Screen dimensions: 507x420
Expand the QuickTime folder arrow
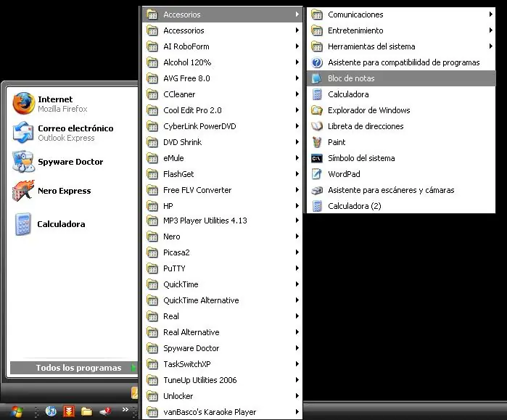click(x=297, y=284)
